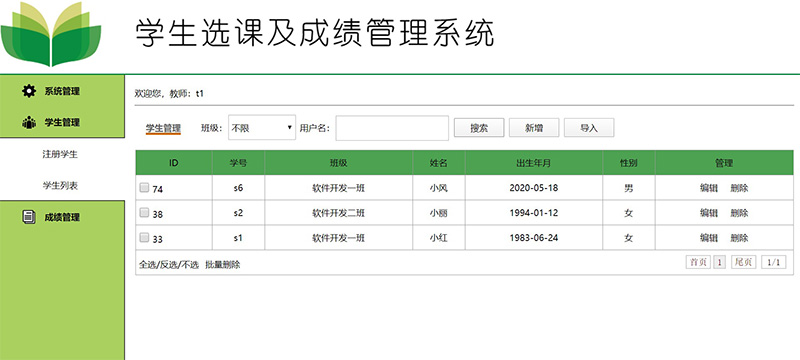Delete the student 小丽 row

click(739, 213)
